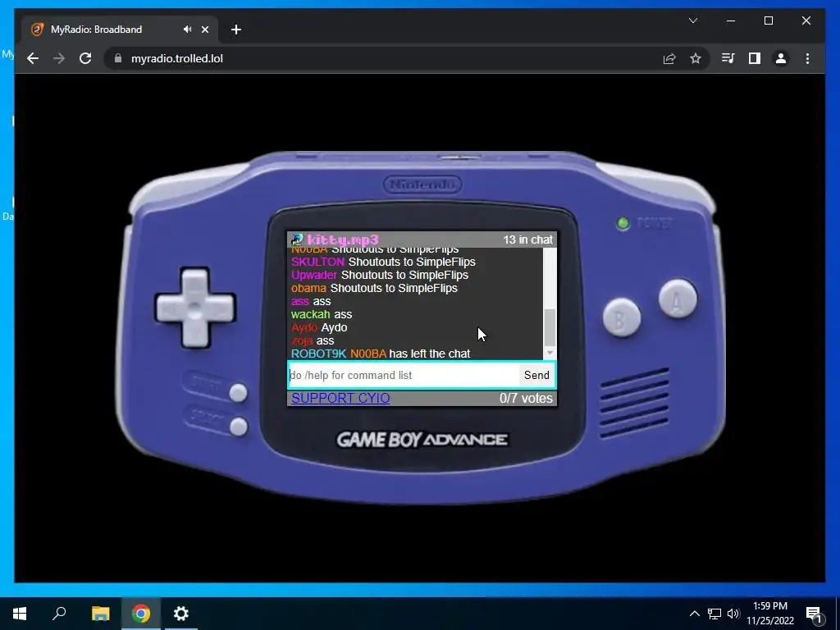
Task: Click the Game Boy B button
Action: click(x=622, y=317)
